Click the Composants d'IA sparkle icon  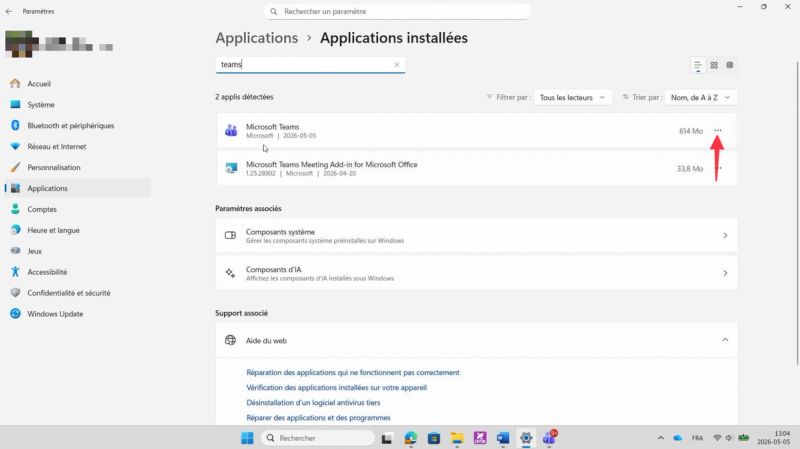point(230,273)
